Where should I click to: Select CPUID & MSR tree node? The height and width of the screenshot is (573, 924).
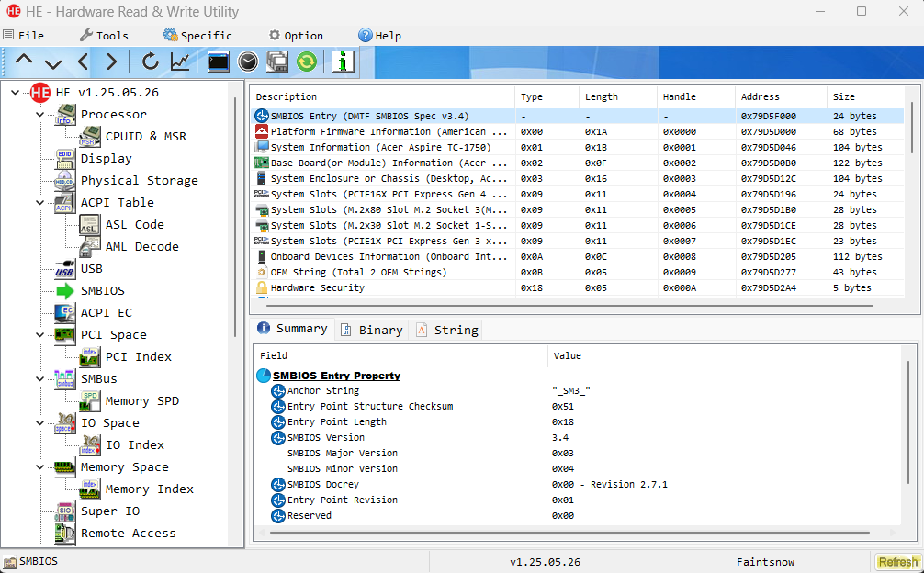tap(145, 137)
